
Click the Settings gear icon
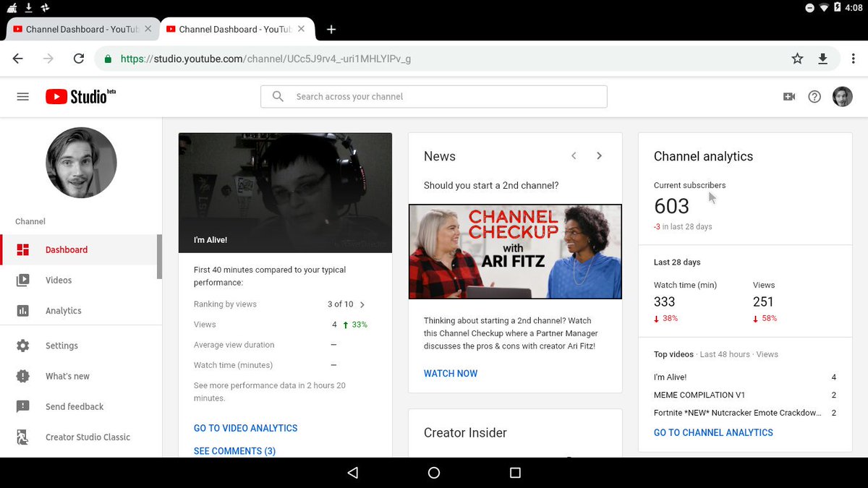point(23,346)
